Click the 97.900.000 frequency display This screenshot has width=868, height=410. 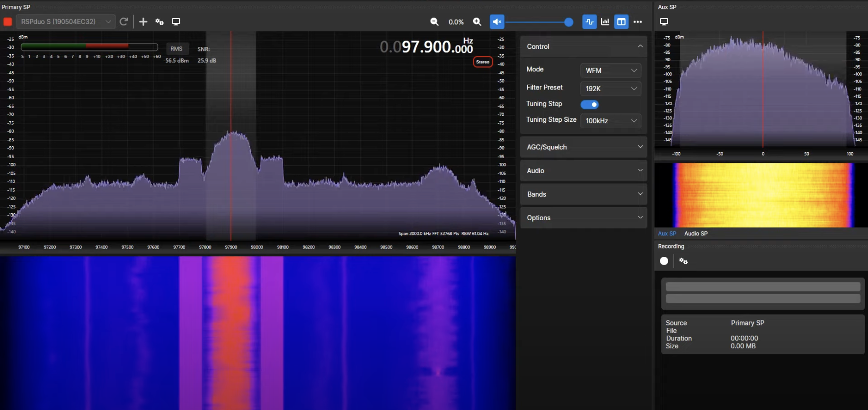pyautogui.click(x=427, y=47)
